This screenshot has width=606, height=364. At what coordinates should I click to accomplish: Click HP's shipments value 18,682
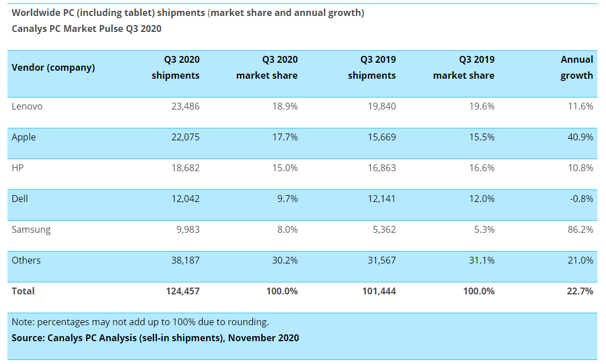point(185,168)
